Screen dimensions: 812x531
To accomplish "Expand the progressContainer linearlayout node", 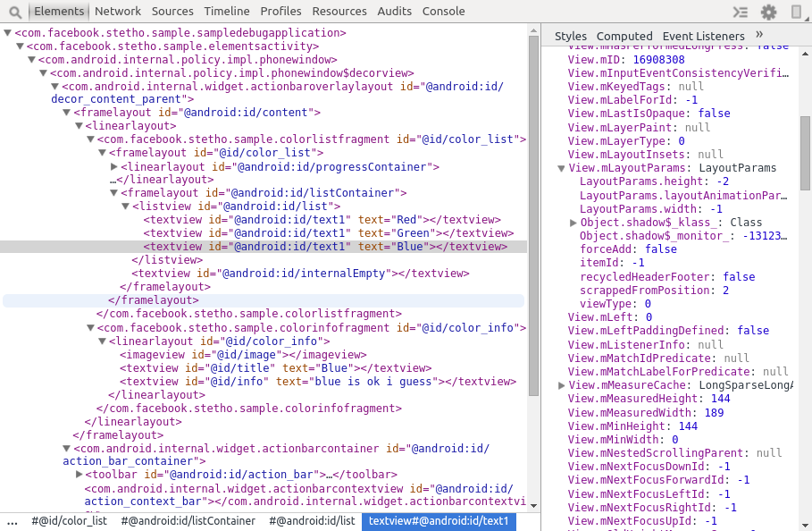I will [113, 167].
